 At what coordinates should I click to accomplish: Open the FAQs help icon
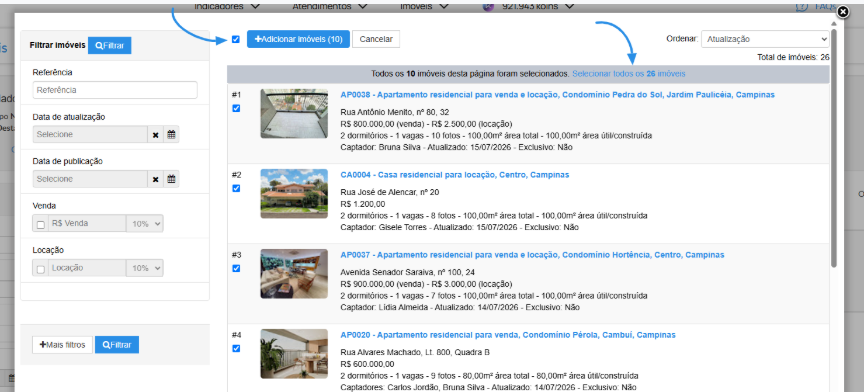pyautogui.click(x=802, y=7)
